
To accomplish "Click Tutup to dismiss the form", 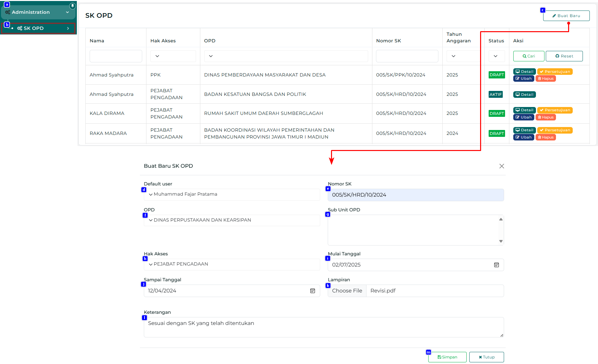I will click(486, 357).
